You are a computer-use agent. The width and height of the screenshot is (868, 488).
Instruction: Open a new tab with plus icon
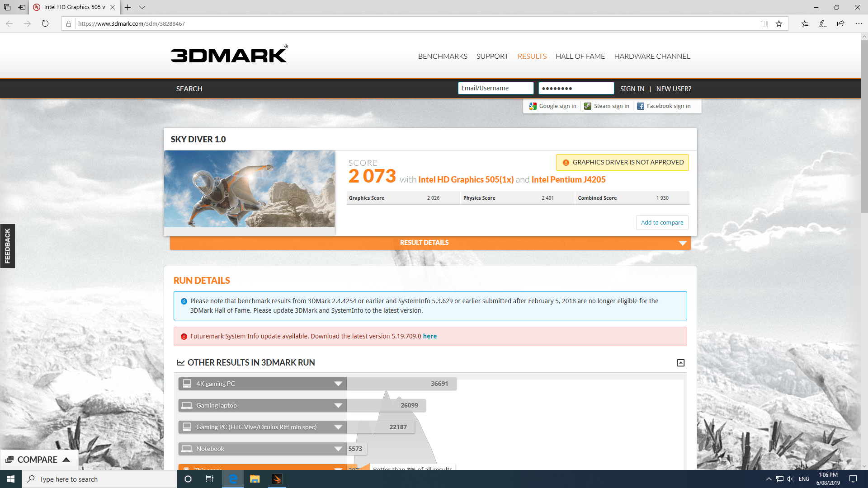128,7
